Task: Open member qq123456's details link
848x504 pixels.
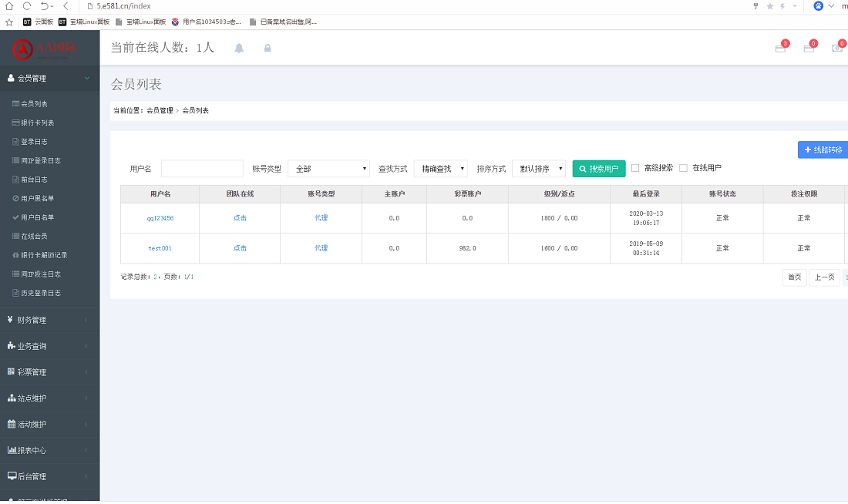Action: (x=159, y=217)
